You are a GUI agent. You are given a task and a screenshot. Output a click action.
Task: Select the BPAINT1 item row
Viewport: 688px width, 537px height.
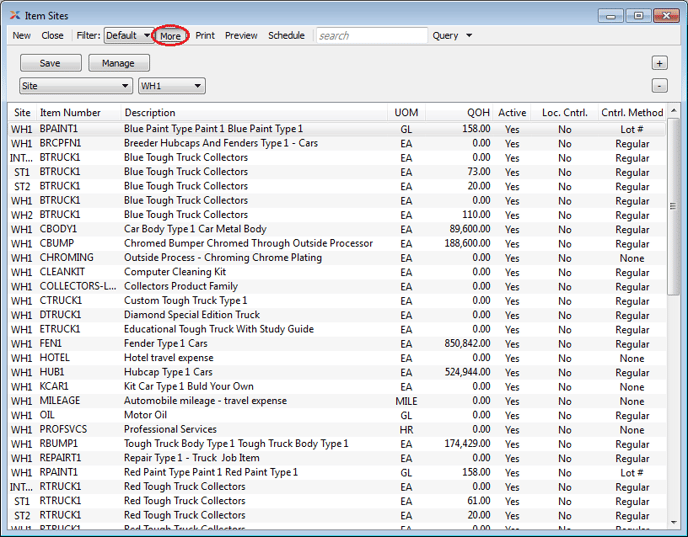pos(200,129)
